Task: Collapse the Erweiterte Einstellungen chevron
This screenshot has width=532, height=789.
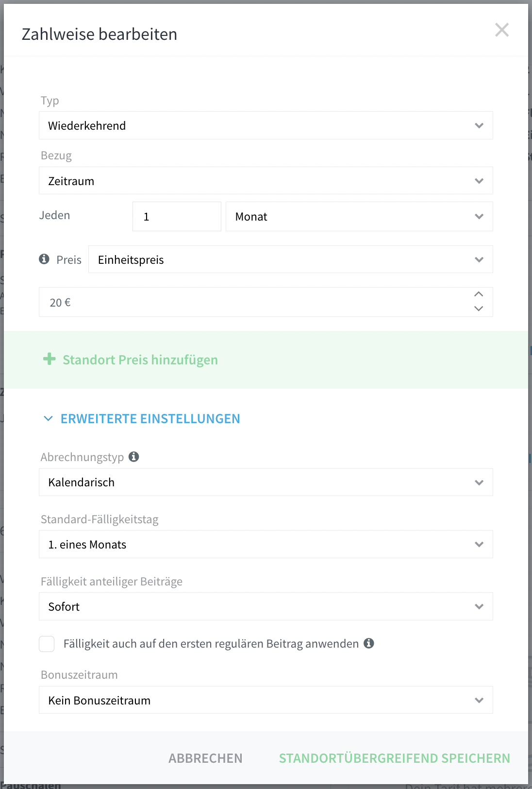Action: click(48, 418)
